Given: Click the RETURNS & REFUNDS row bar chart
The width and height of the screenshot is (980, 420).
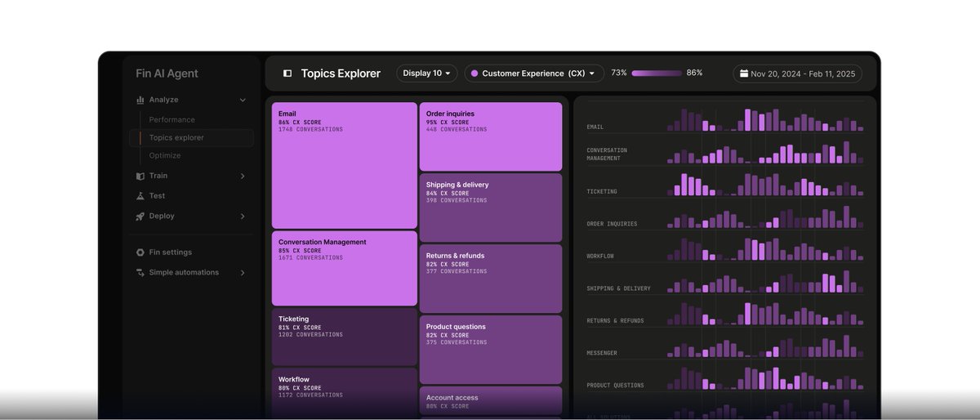Looking at the screenshot, I should point(765,313).
